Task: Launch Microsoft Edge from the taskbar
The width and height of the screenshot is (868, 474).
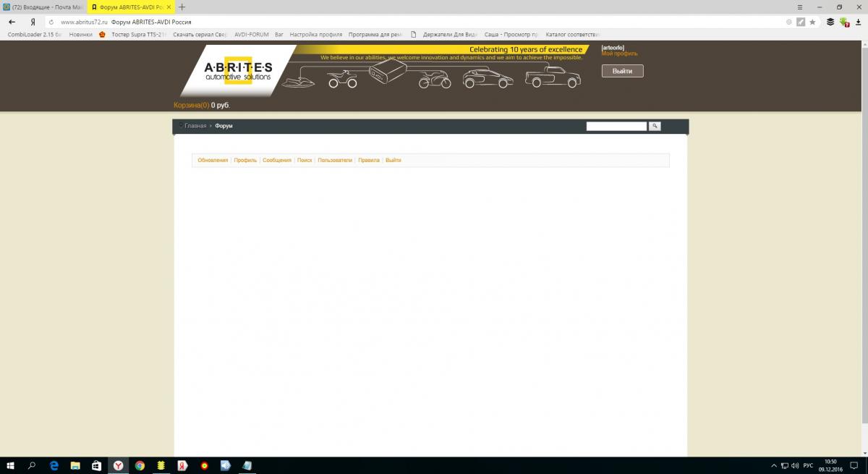Action: (54, 465)
